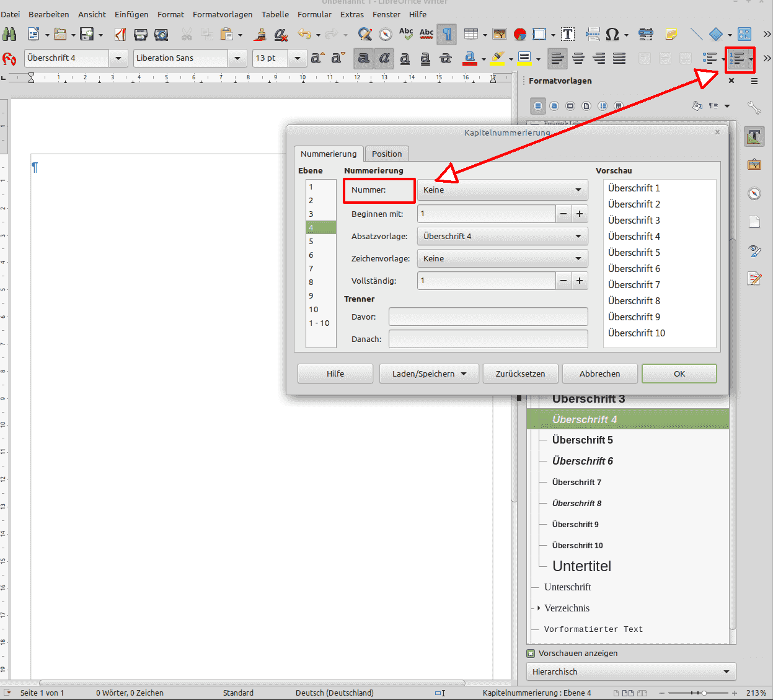Viewport: 773px width, 700px height.
Task: Export directly as PDF icon
Action: coord(120,34)
